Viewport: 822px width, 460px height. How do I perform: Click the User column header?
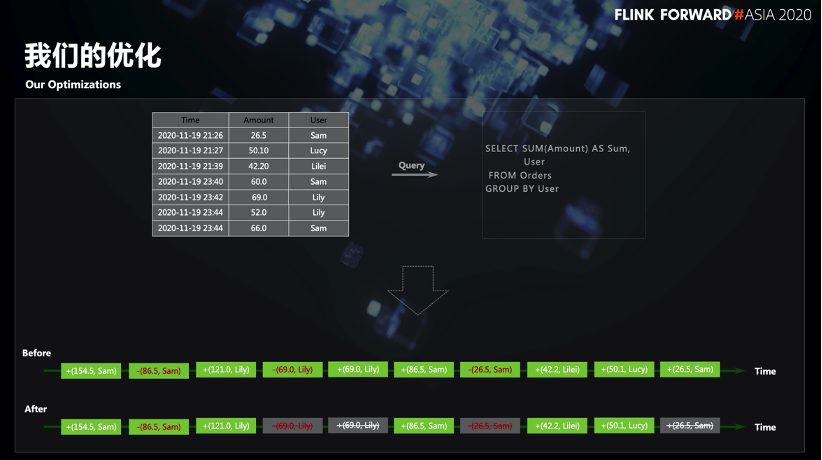point(318,120)
